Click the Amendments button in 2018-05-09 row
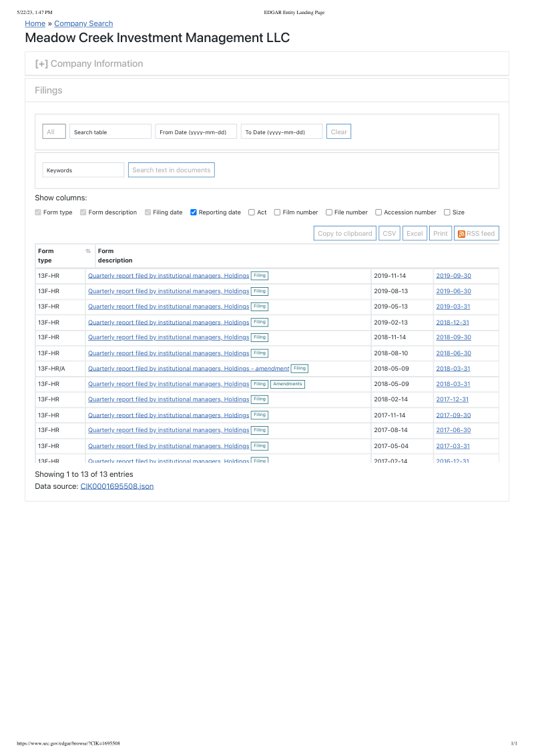534x756 pixels. (x=288, y=384)
